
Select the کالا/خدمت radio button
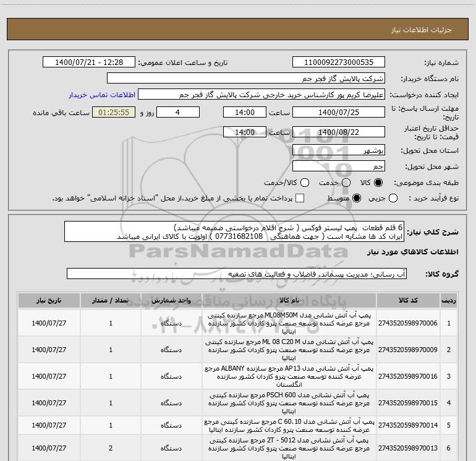coord(305,183)
